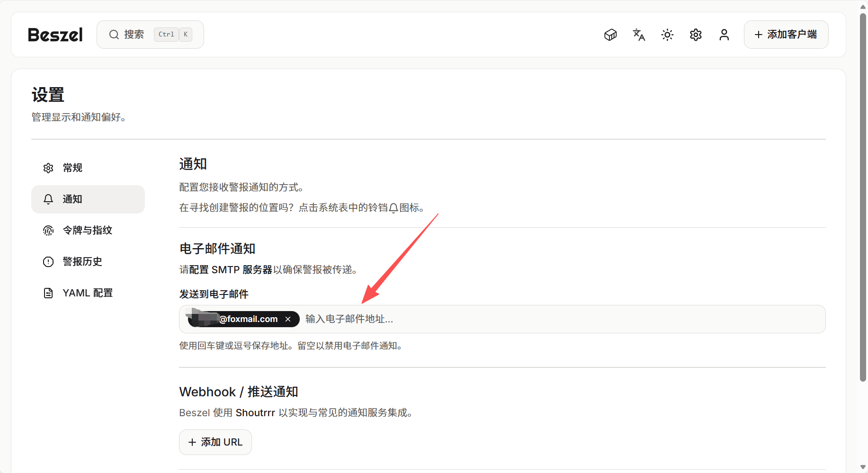Toggle light/dark theme sun icon
The image size is (868, 473).
tap(667, 35)
